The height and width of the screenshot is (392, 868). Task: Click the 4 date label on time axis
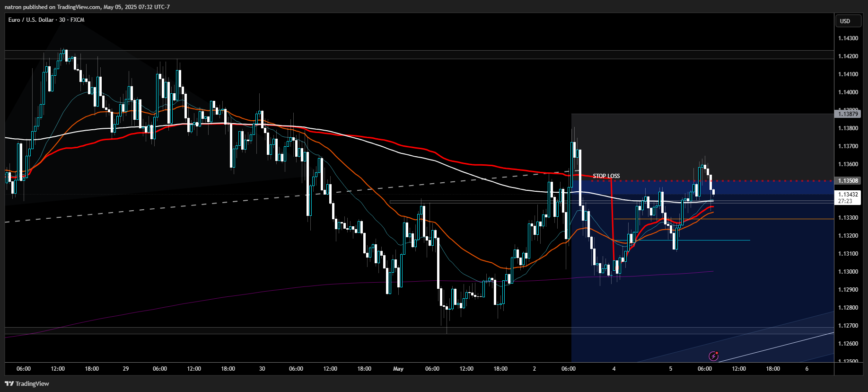614,369
